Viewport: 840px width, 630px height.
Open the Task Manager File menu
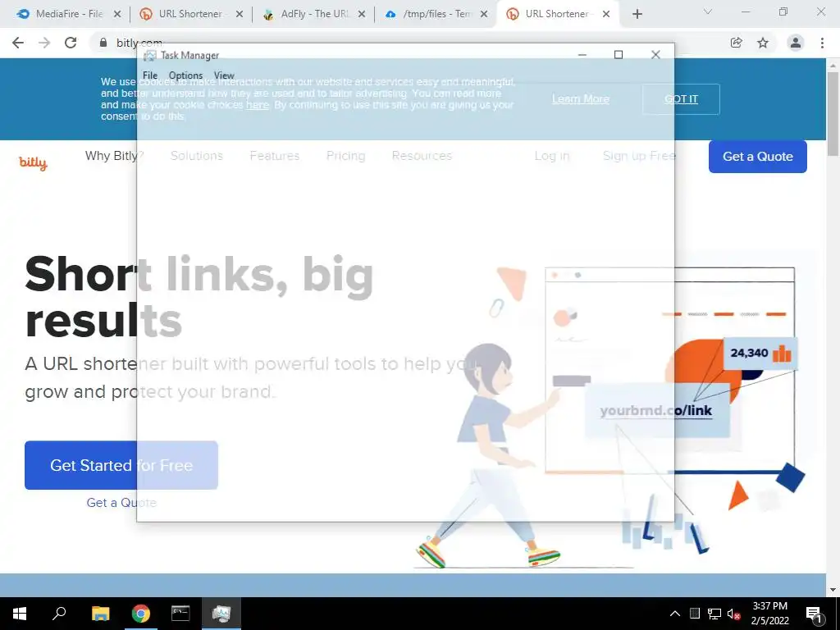(x=150, y=75)
